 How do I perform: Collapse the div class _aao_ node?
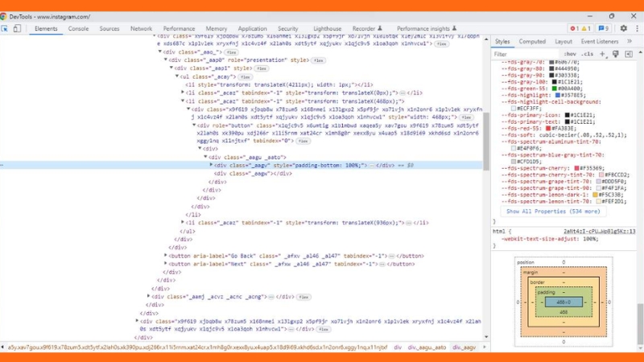159,51
